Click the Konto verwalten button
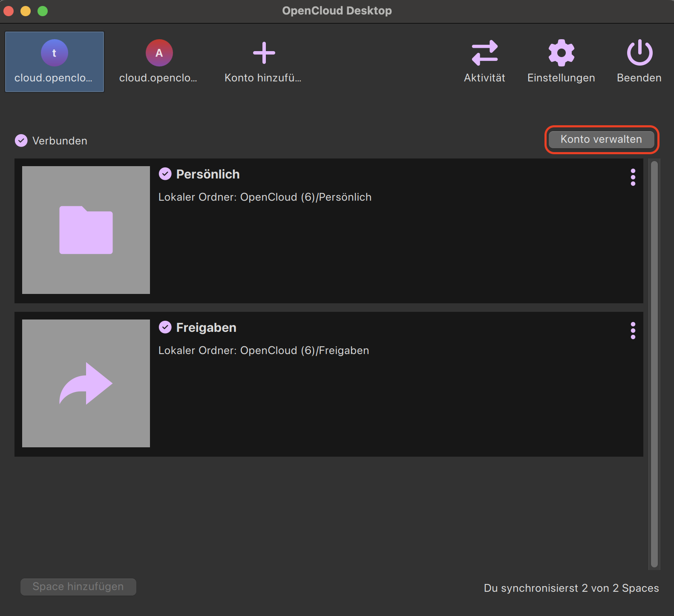 coord(601,139)
